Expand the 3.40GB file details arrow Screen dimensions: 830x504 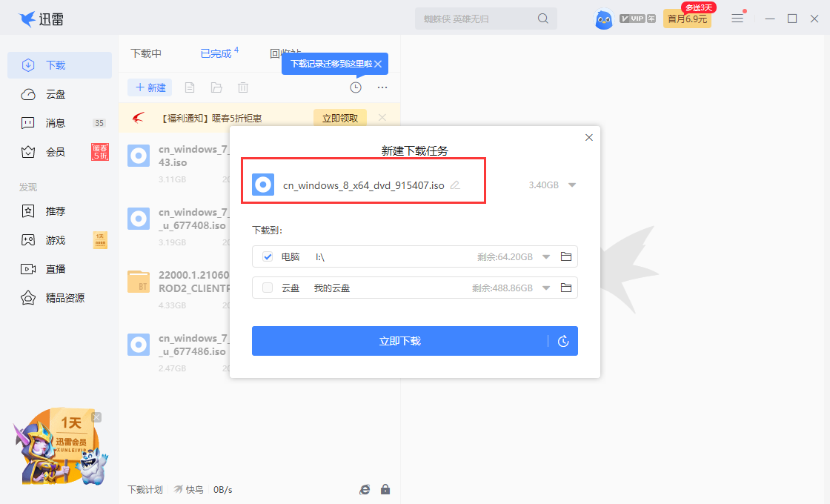pyautogui.click(x=572, y=185)
